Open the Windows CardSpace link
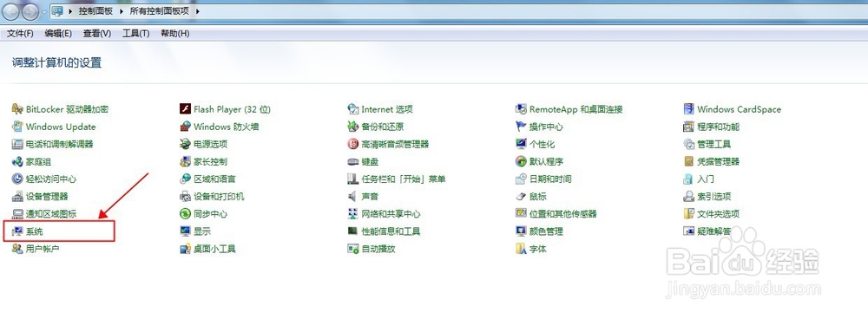This screenshot has height=319, width=868. coord(739,109)
